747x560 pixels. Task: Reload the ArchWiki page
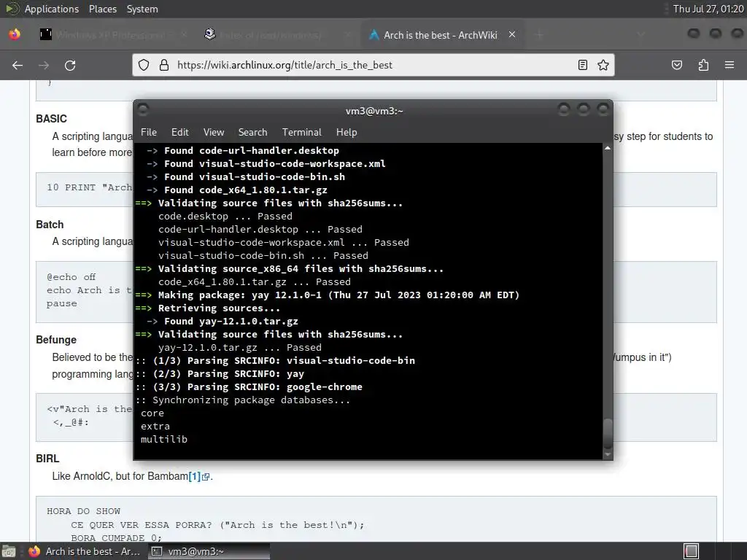(x=70, y=65)
